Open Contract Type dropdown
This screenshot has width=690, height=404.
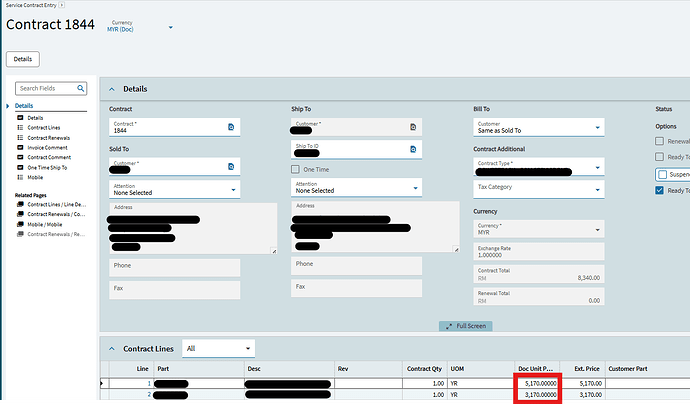click(598, 168)
